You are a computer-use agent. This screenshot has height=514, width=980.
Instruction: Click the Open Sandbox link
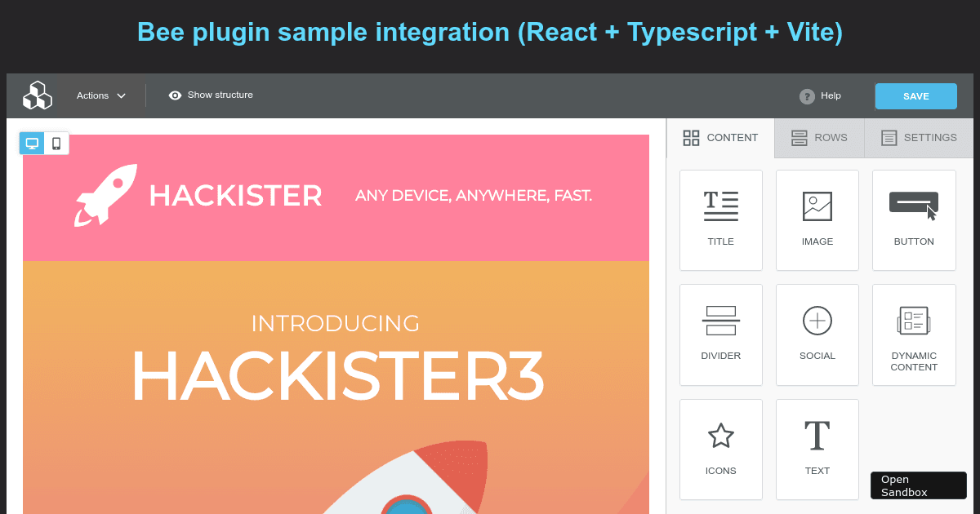tap(918, 485)
